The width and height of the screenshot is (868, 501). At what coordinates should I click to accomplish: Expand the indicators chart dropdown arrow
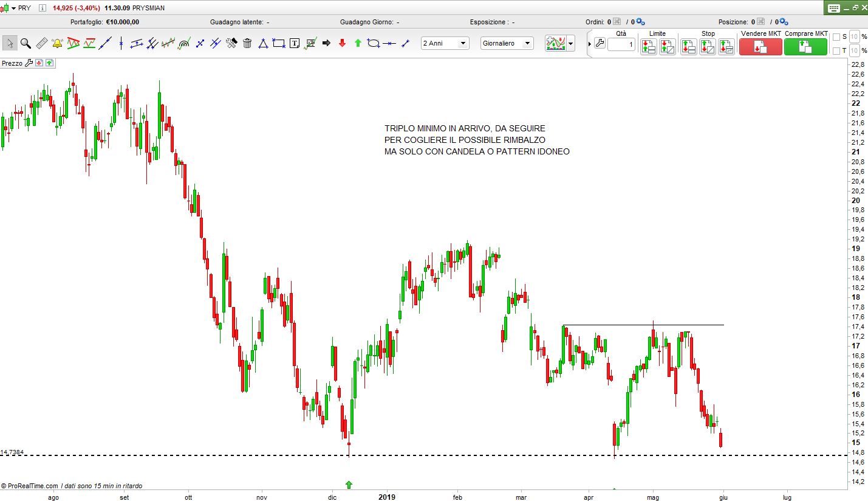point(570,44)
